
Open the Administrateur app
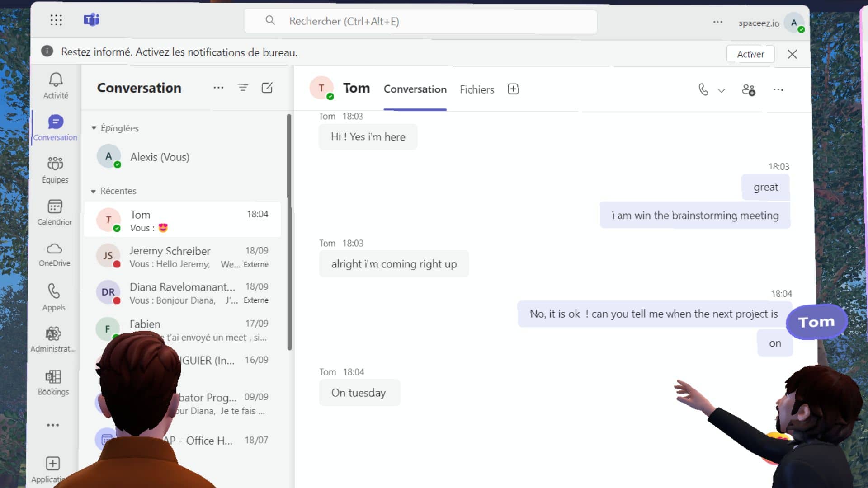[x=53, y=339]
